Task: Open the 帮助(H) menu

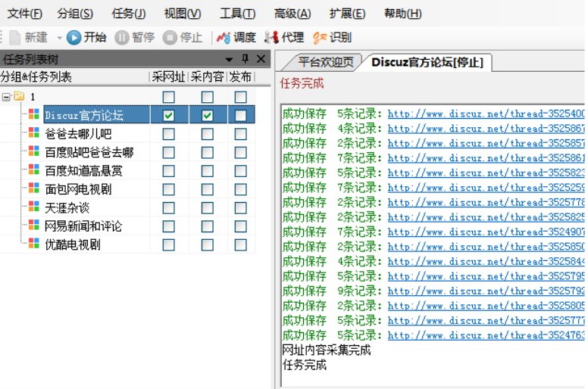Action: 403,14
